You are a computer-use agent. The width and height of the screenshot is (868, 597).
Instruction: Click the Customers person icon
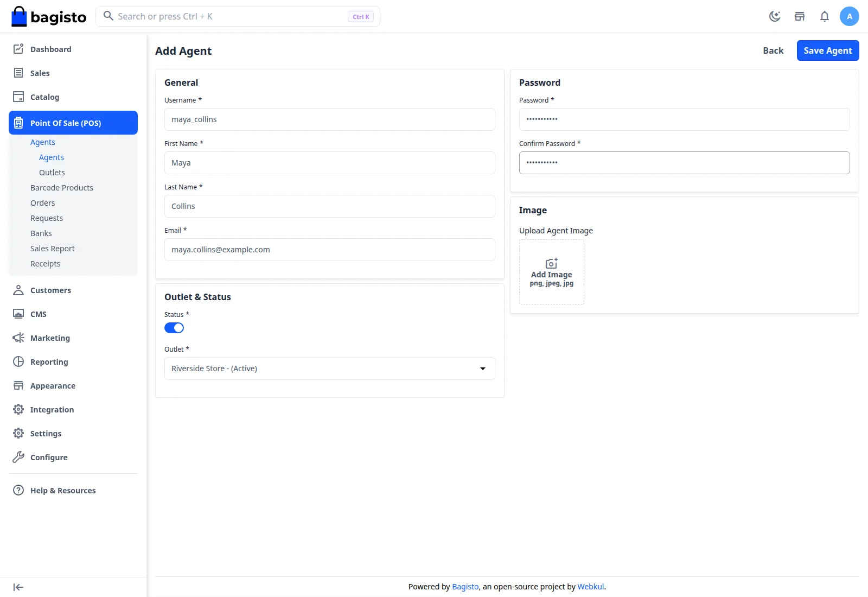click(18, 290)
